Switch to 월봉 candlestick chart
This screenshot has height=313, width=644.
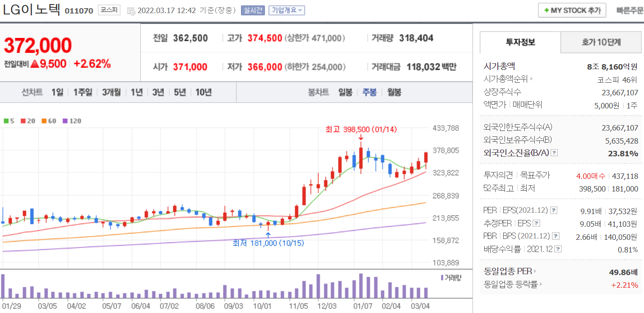point(394,92)
